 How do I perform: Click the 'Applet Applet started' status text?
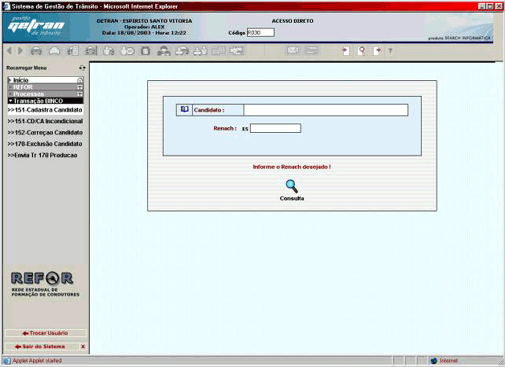(x=37, y=361)
